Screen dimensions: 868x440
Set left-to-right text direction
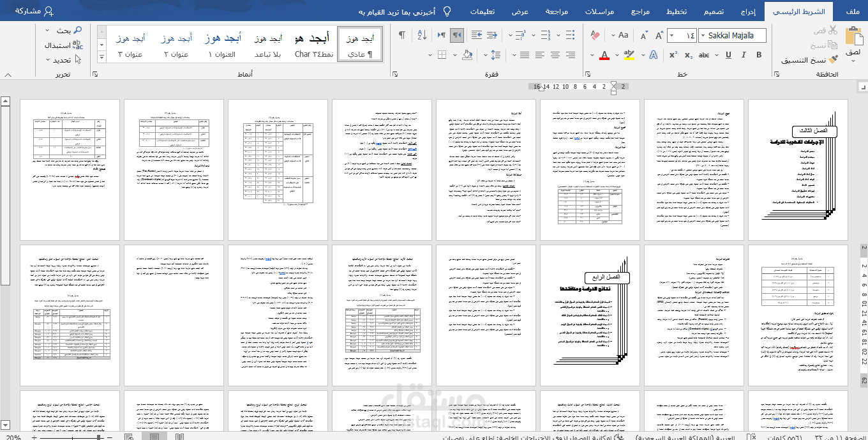442,35
